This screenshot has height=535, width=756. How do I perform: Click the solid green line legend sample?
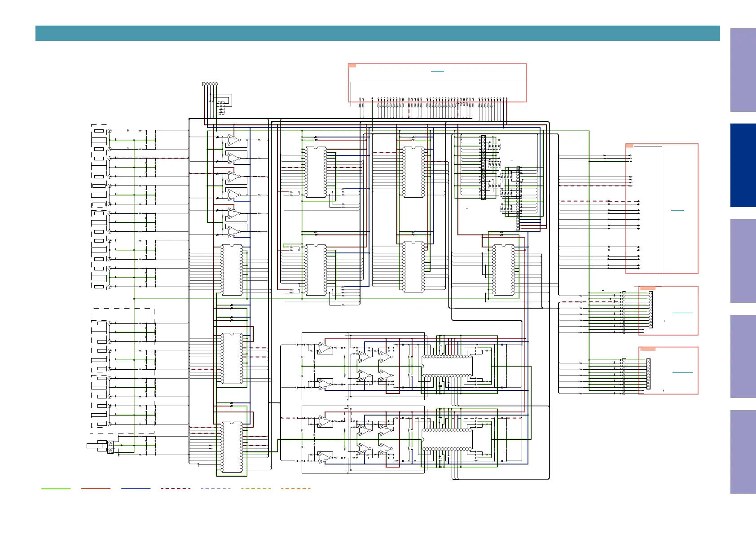coord(56,489)
